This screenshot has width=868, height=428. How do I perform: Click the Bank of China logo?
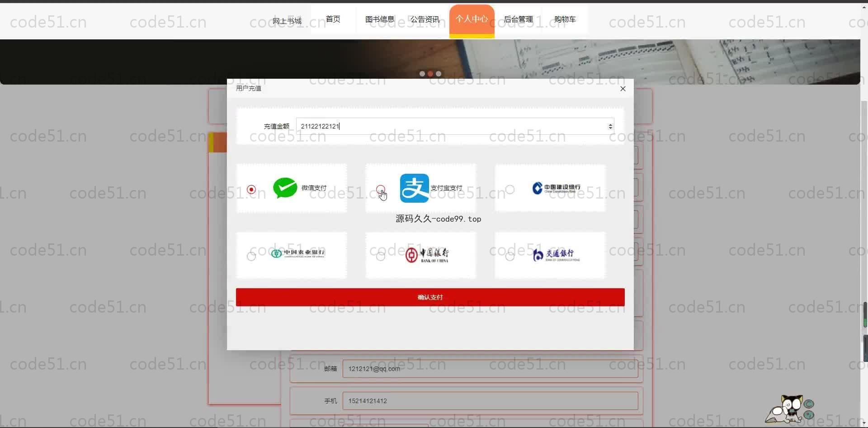point(427,255)
